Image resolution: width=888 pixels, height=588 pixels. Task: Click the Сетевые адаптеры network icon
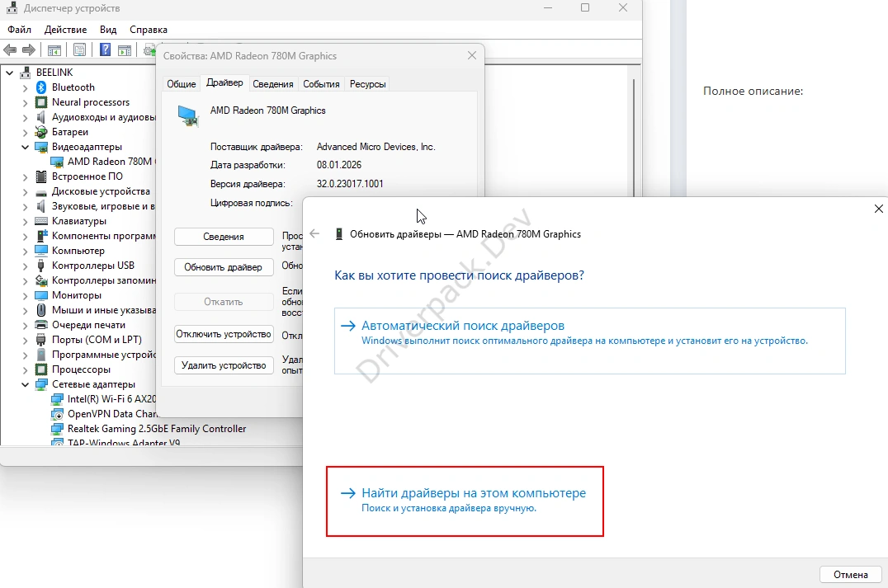pos(40,384)
